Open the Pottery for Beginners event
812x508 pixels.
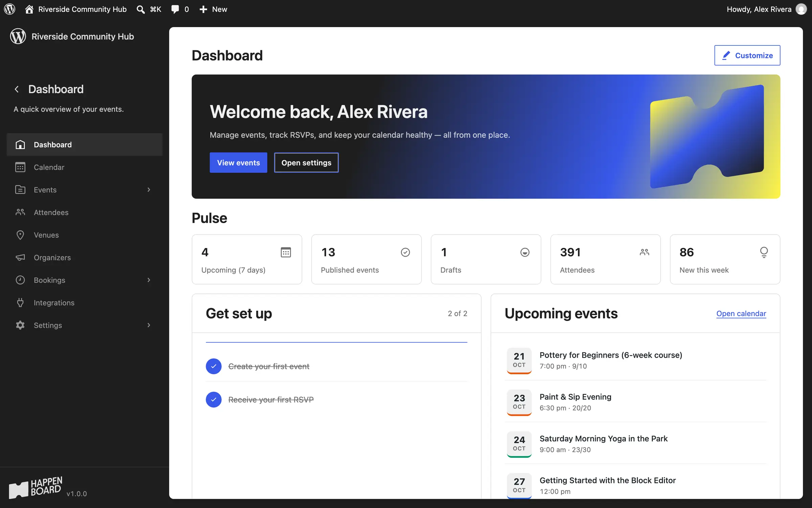click(611, 355)
